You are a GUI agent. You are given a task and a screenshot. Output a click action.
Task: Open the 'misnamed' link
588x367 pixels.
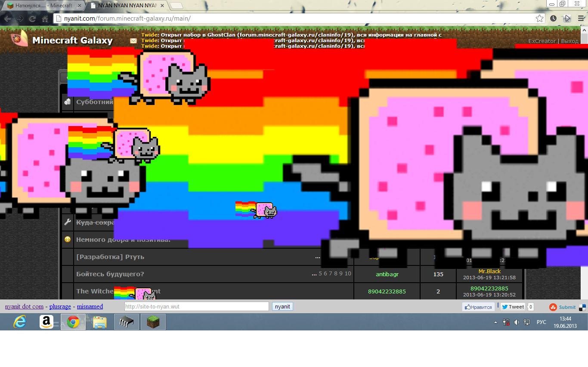90,306
